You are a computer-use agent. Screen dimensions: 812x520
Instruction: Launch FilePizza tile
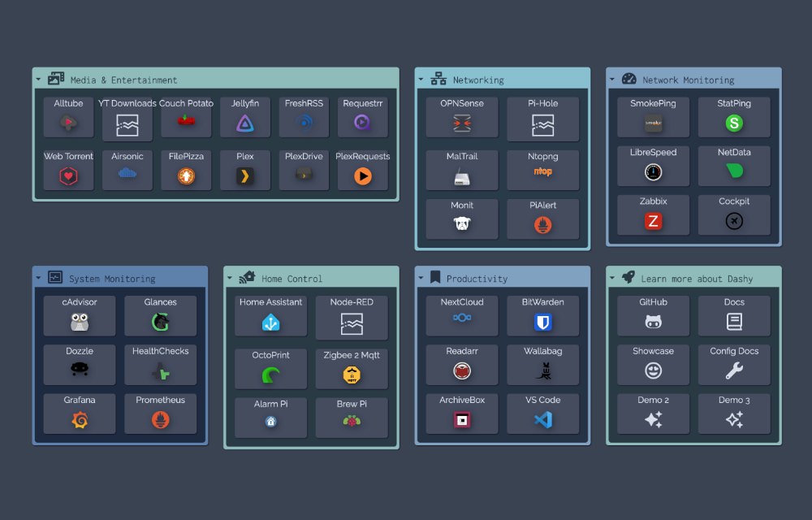pyautogui.click(x=186, y=170)
